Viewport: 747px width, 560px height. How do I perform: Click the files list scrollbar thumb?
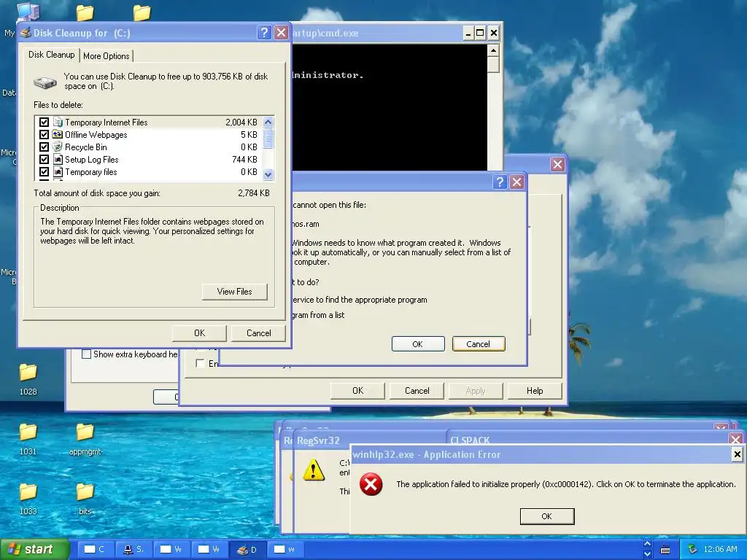coord(268,139)
